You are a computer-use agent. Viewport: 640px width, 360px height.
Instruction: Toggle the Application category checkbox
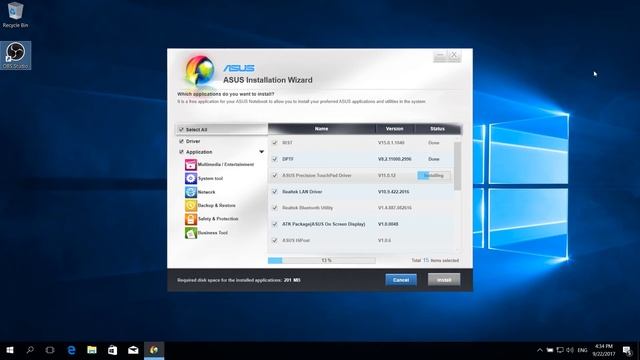point(181,152)
